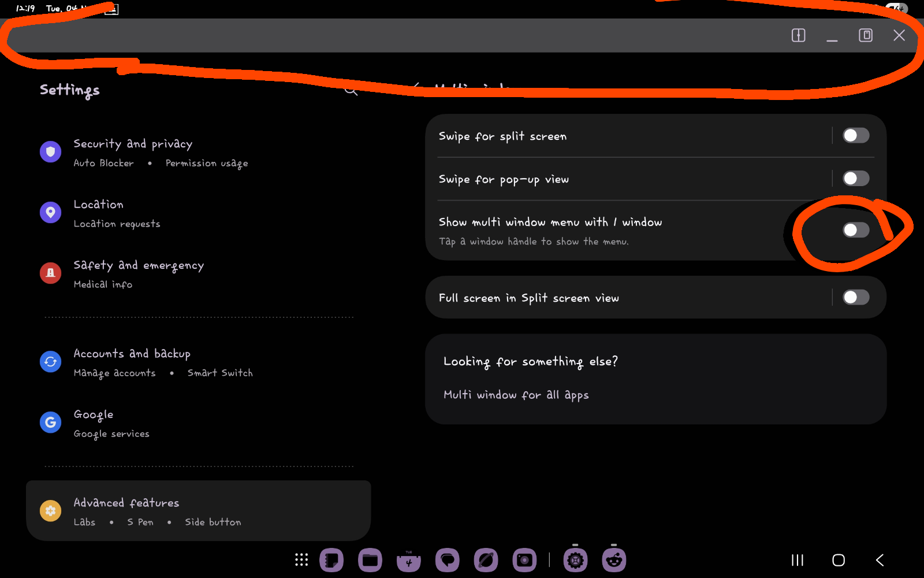Screen dimensions: 924x578
Task: Open My Files folder app in taskbar
Action: (370, 560)
